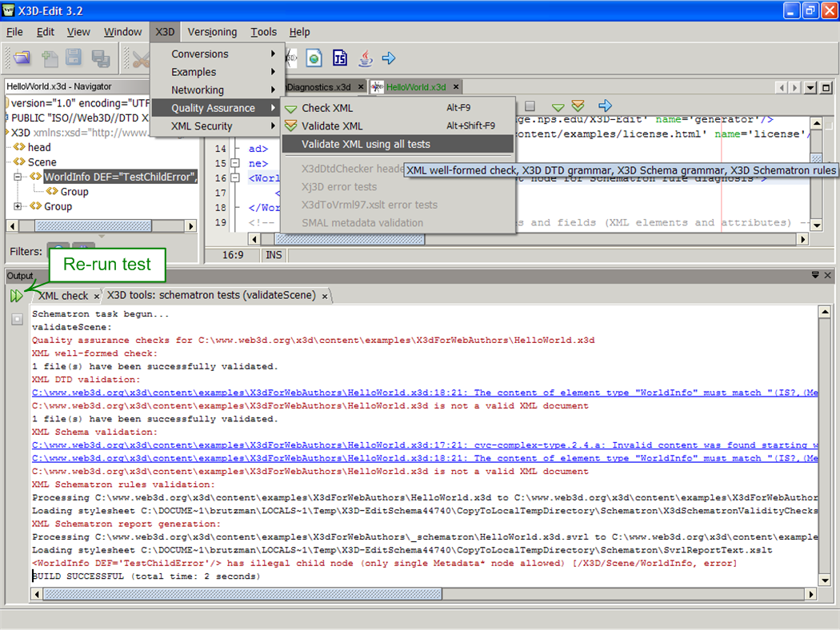Expand the bottom Group node in Navigator
The image size is (840, 630).
18,206
